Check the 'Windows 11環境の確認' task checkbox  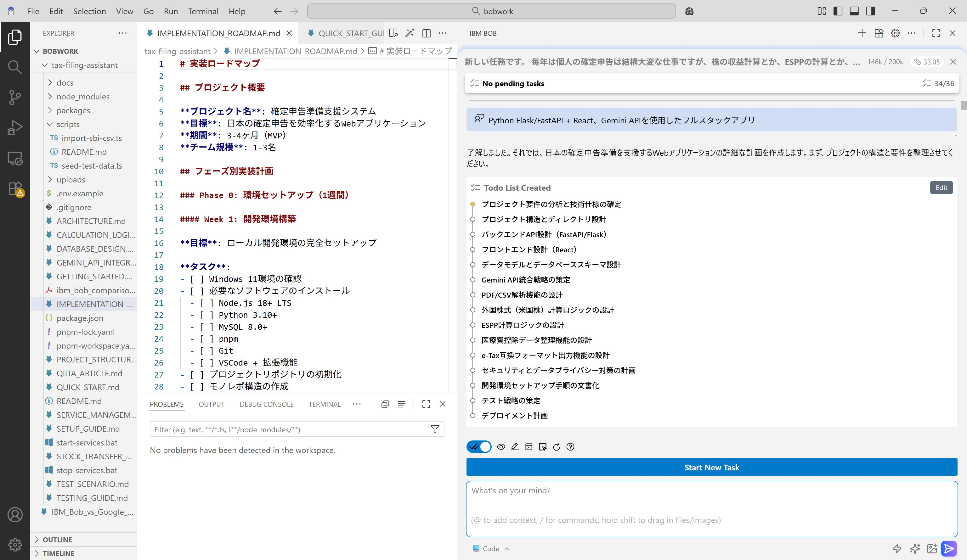197,279
